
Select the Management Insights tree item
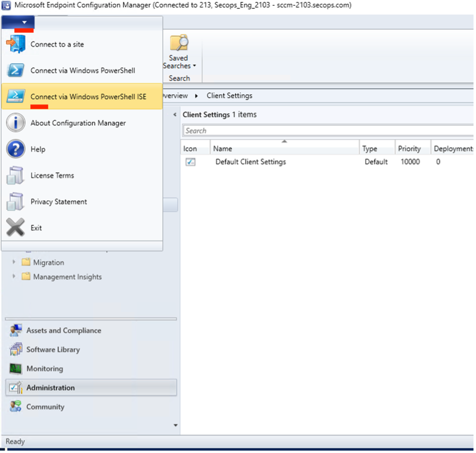[67, 277]
